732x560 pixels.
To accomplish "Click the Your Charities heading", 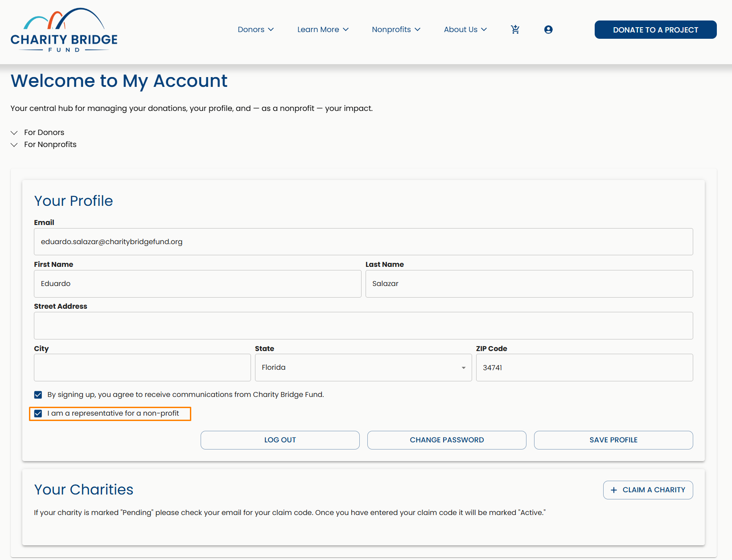I will 84,490.
